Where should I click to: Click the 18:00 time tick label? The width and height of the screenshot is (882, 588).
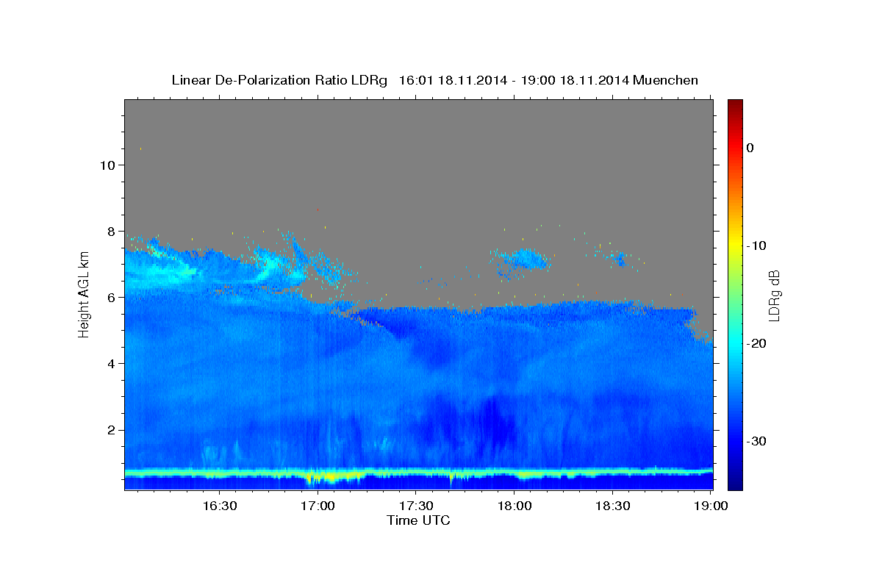pos(514,506)
